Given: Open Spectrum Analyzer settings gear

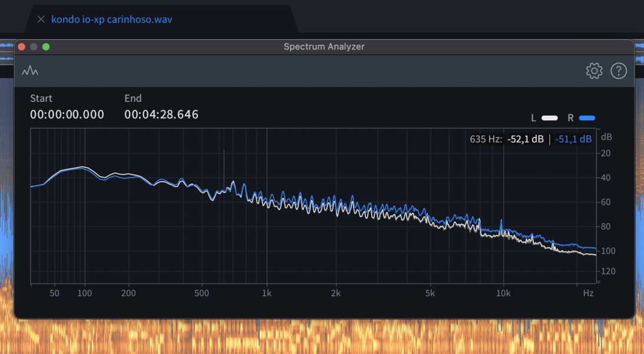Looking at the screenshot, I should pos(594,71).
